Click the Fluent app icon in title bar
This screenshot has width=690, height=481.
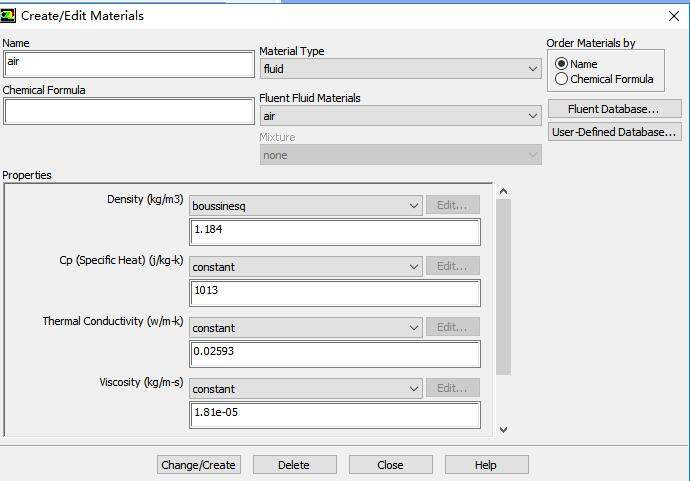10,15
